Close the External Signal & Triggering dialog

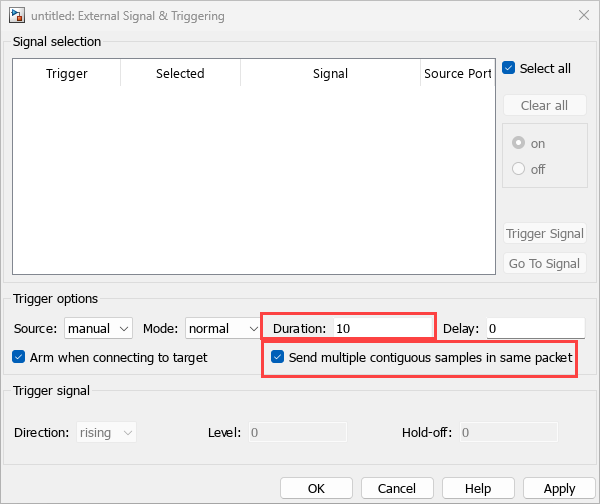click(x=583, y=15)
